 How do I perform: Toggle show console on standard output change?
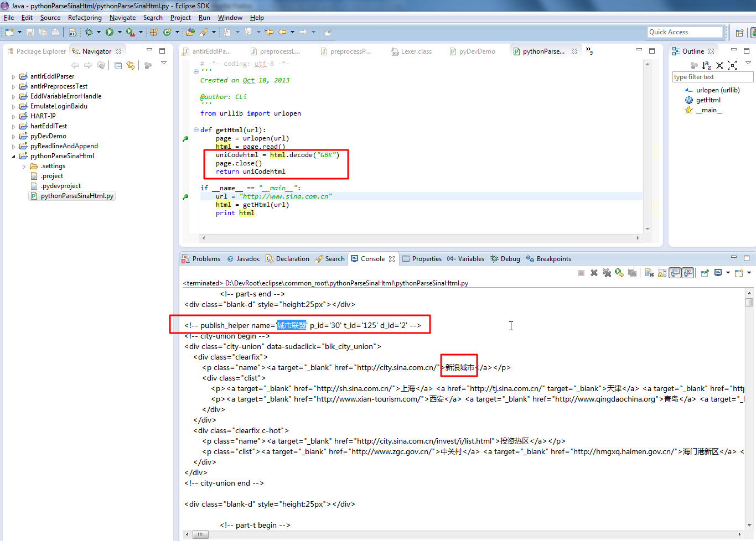tap(675, 273)
